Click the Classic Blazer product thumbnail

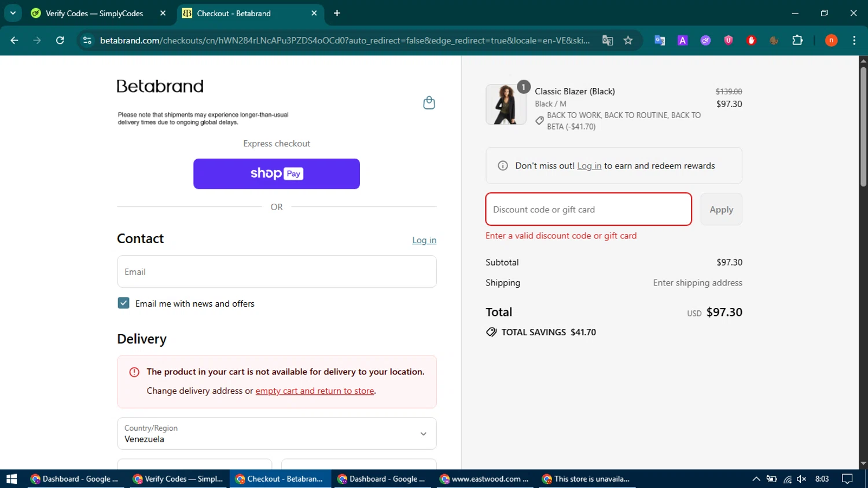506,105
